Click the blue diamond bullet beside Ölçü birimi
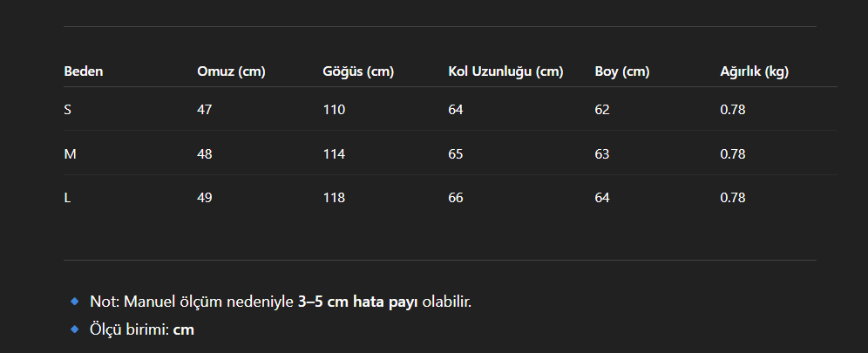868x353 pixels. tap(75, 329)
